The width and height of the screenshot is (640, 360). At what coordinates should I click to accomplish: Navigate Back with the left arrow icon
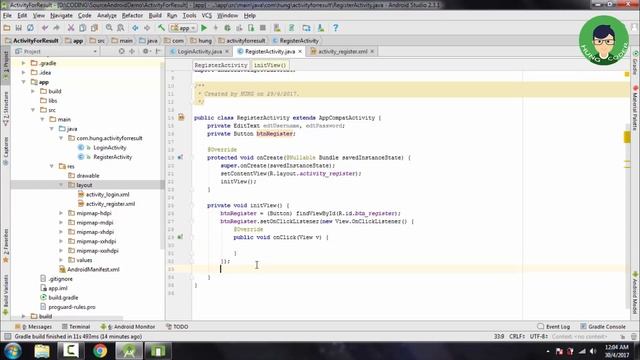tap(135, 28)
